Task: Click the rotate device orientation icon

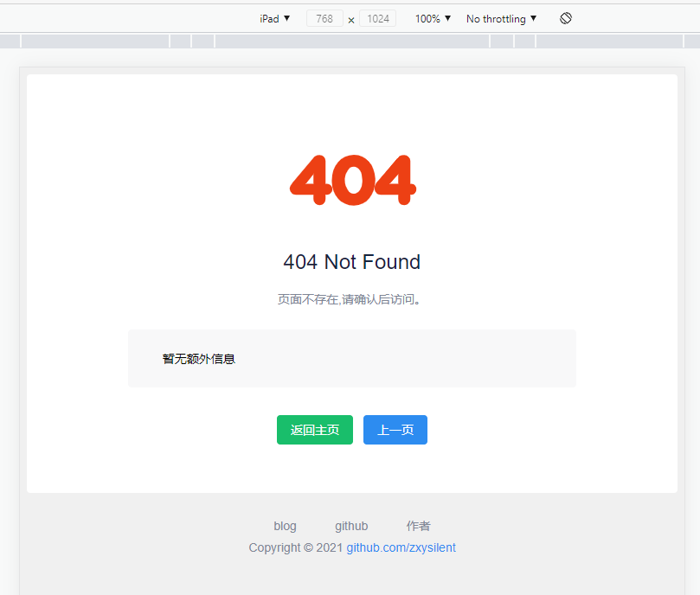Action: coord(565,17)
